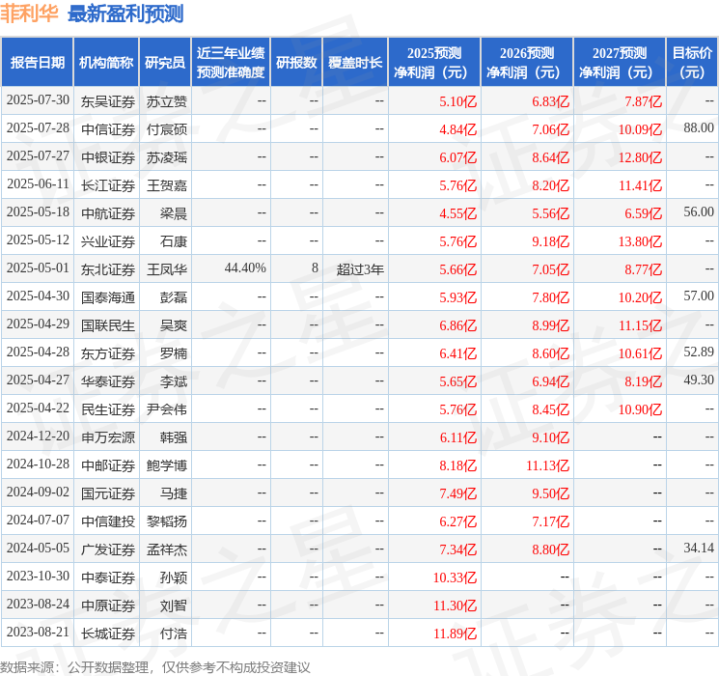Click analyst name 付宸硕
Viewport: 719px width, 676px height.
166,129
